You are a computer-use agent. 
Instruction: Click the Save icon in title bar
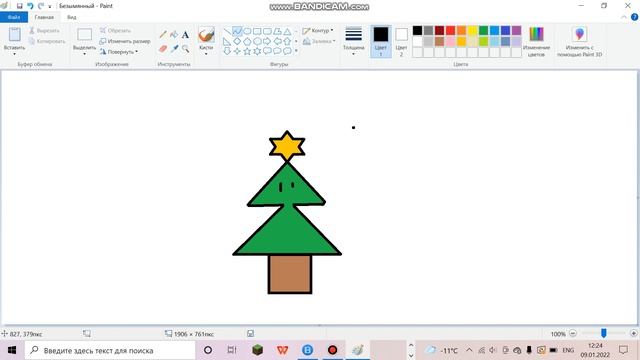coord(19,6)
